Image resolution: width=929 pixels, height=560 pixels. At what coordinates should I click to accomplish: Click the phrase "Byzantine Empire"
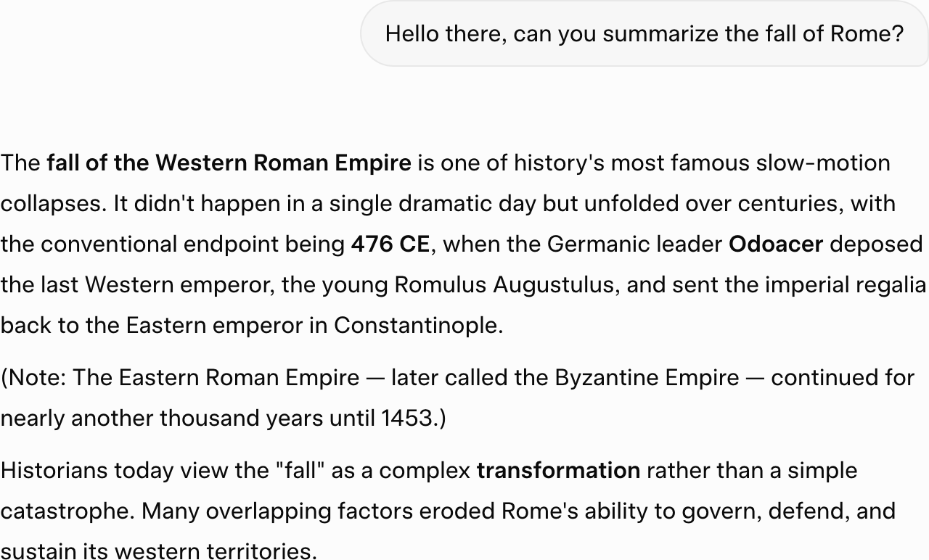tap(647, 378)
